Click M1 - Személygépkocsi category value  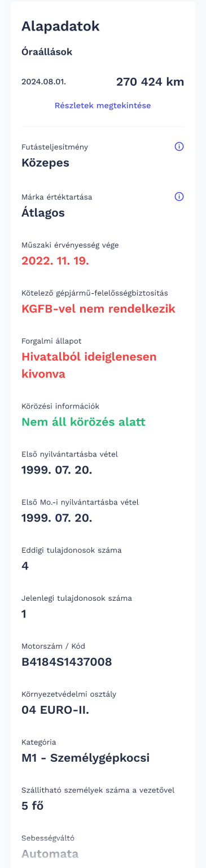[x=85, y=758]
